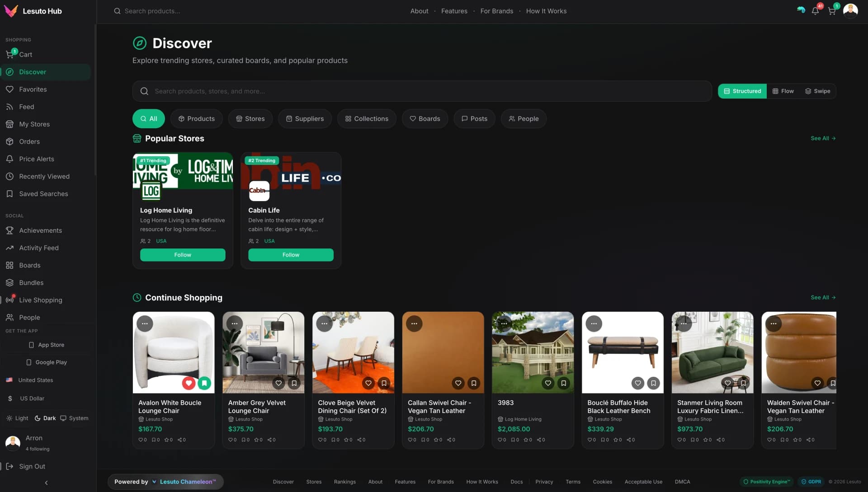Open options menu on Avalon White Boucle chair
The image size is (868, 492).
tap(145, 323)
